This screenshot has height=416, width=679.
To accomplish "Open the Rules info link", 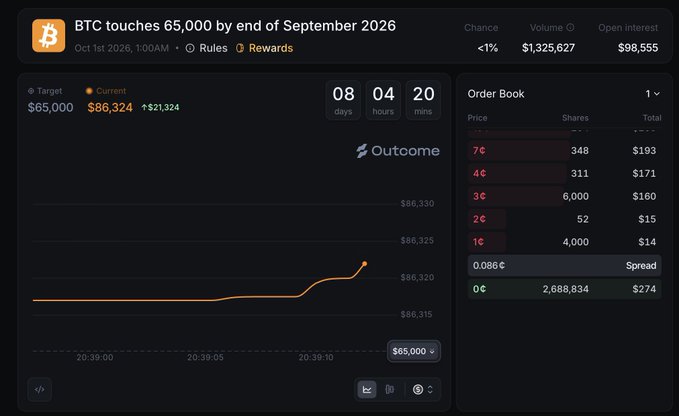I will [207, 48].
